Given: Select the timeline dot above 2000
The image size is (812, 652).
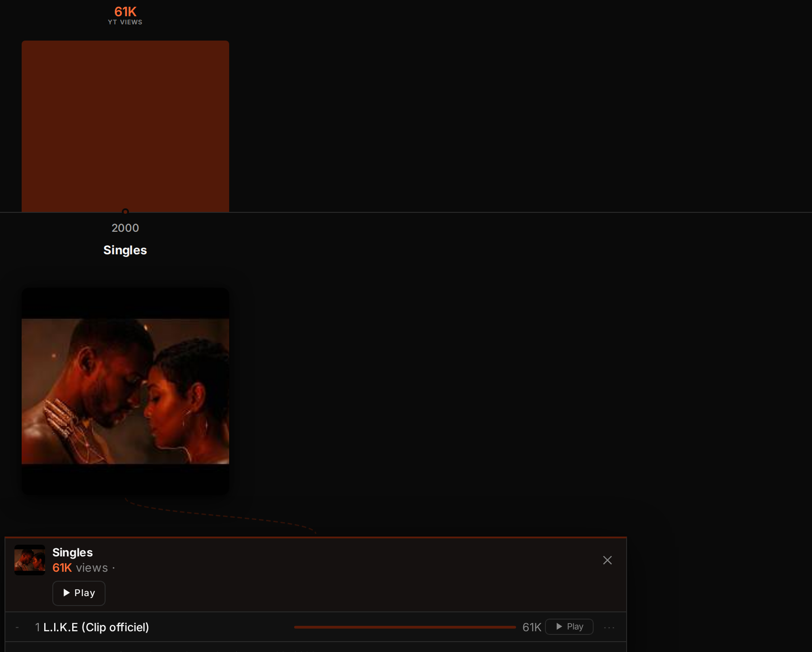Looking at the screenshot, I should (125, 211).
